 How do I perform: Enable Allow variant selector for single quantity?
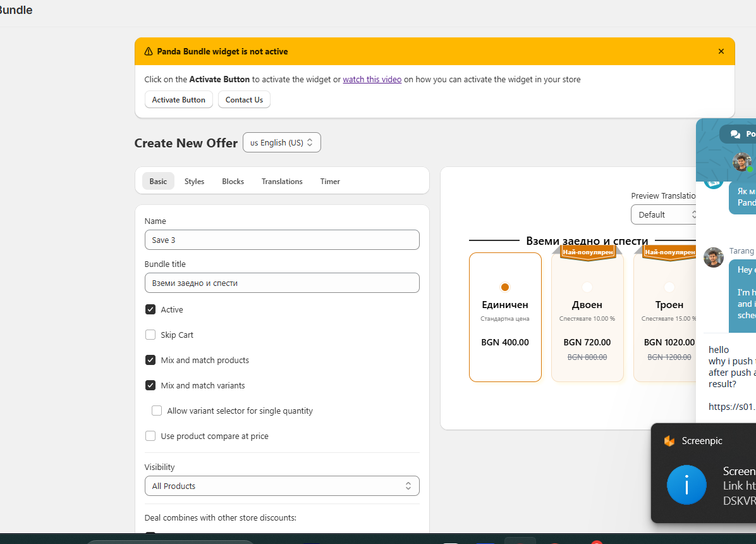tap(157, 411)
